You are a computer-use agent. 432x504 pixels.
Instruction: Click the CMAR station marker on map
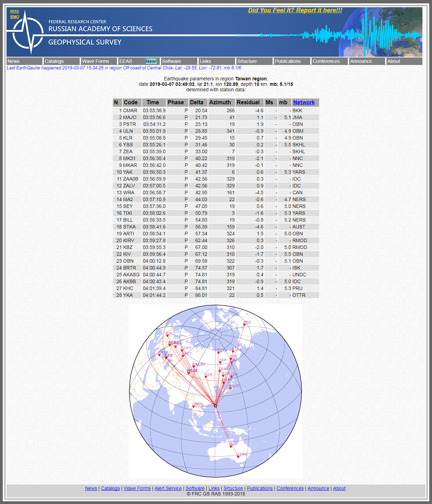pos(194,407)
